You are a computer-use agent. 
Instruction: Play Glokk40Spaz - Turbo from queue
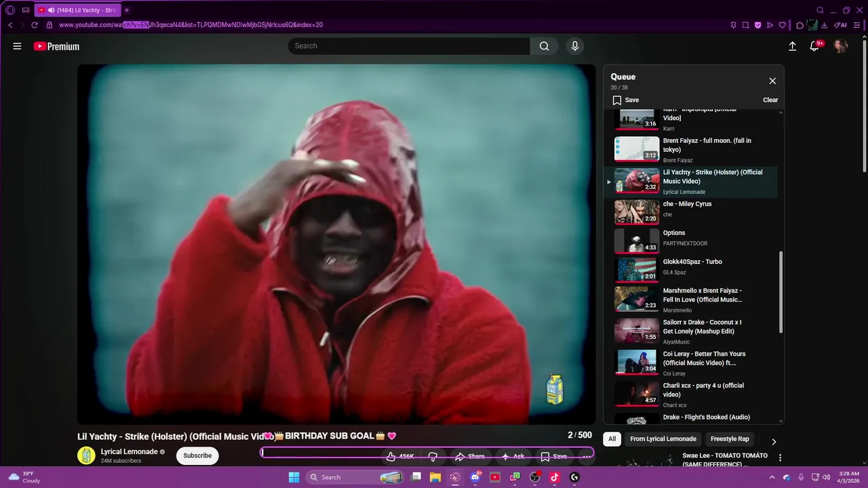(x=690, y=269)
